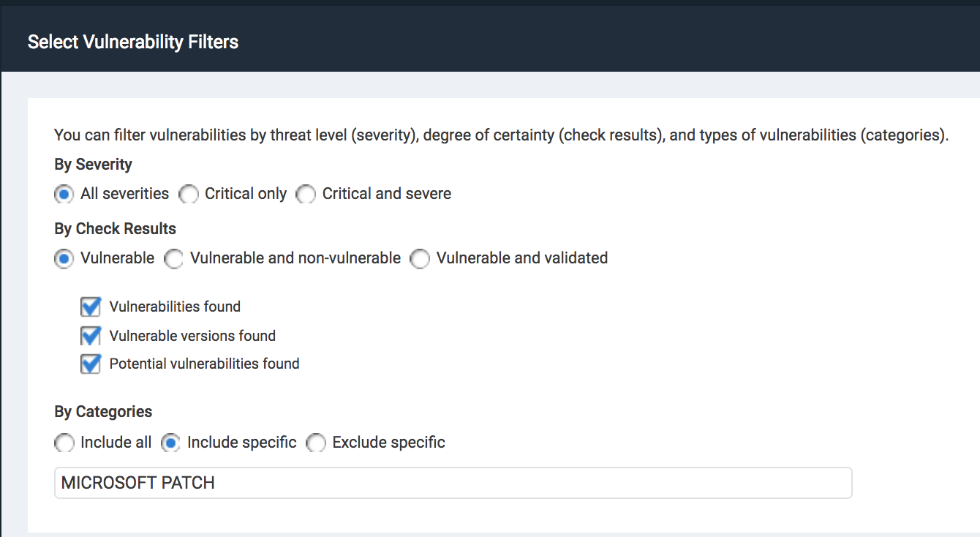Click the By Severity section heading
980x537 pixels.
coord(93,165)
